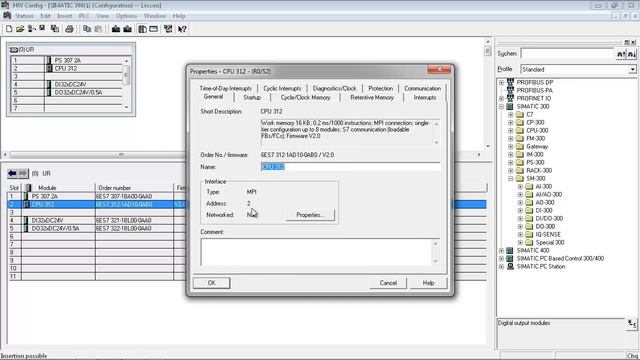
Task: Open the PLC menu
Action: [84, 16]
